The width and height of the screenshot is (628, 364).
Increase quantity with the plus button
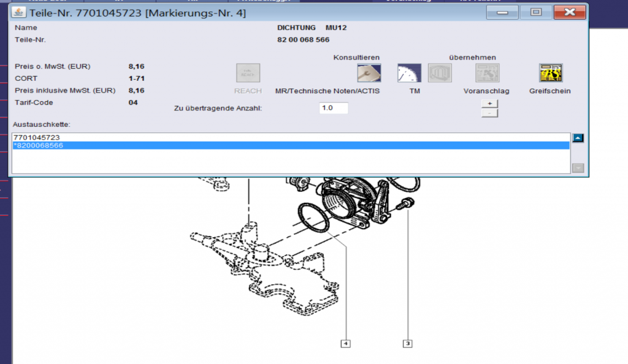pyautogui.click(x=489, y=104)
